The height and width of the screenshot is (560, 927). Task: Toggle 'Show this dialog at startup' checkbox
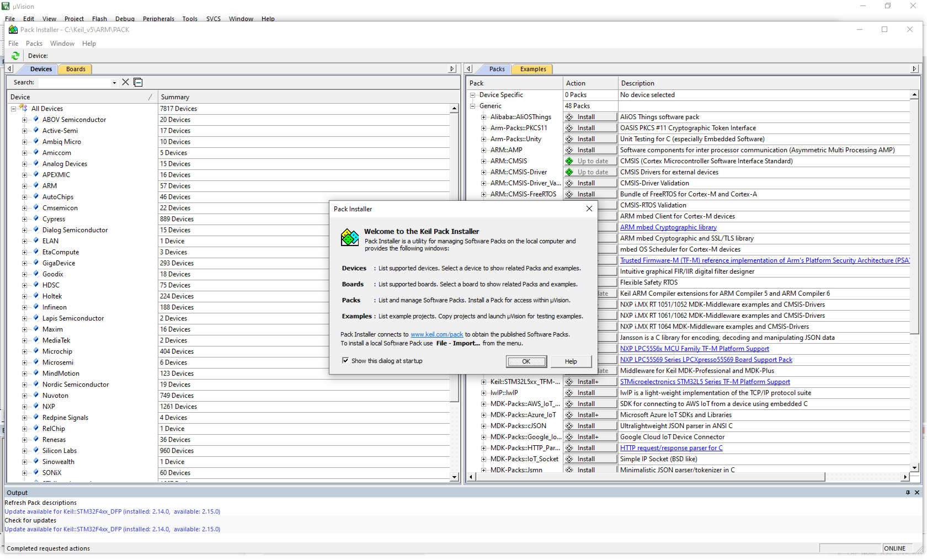pos(345,360)
